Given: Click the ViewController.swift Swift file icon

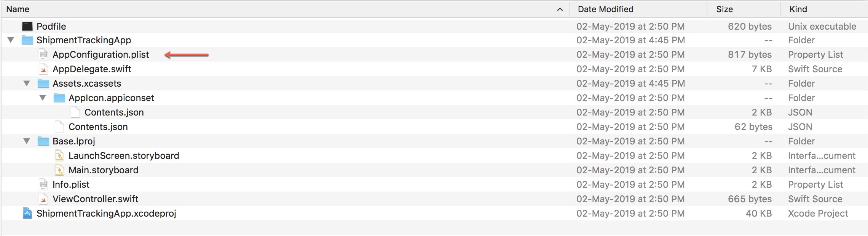Looking at the screenshot, I should coord(43,199).
